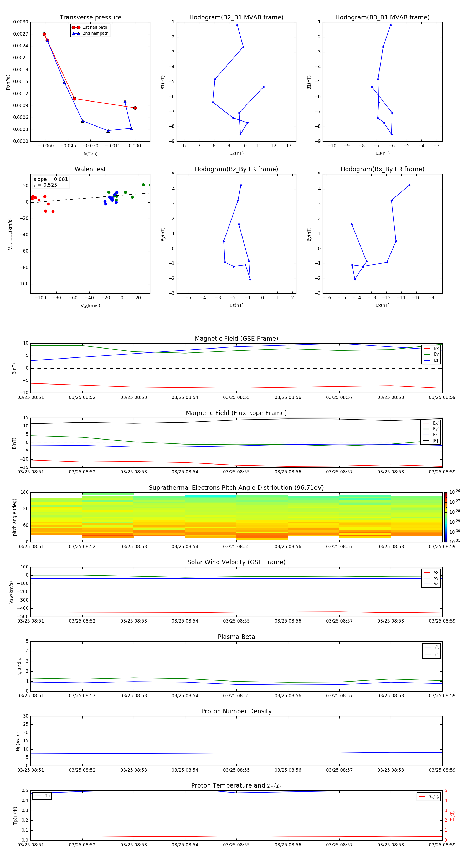Viewport: 473px width, 868px height.
Task: Select 'By' in the GSE Frame legend
Action: point(431,354)
